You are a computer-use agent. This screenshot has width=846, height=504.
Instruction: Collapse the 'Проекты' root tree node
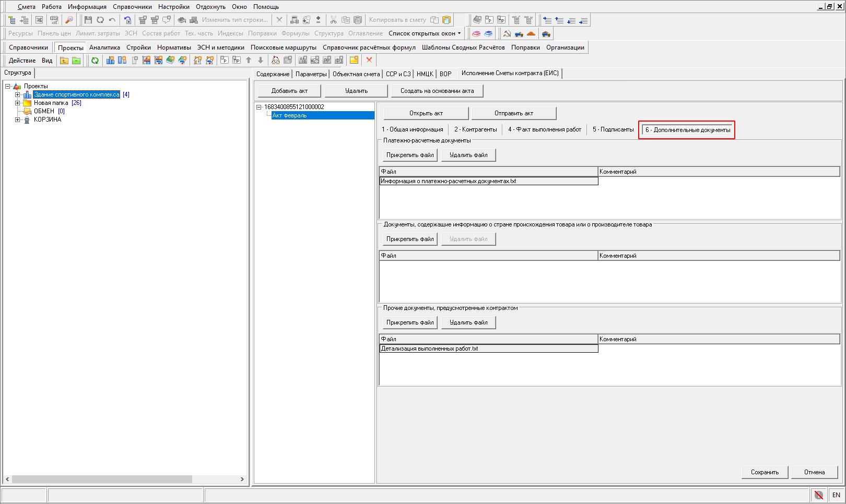pyautogui.click(x=8, y=86)
